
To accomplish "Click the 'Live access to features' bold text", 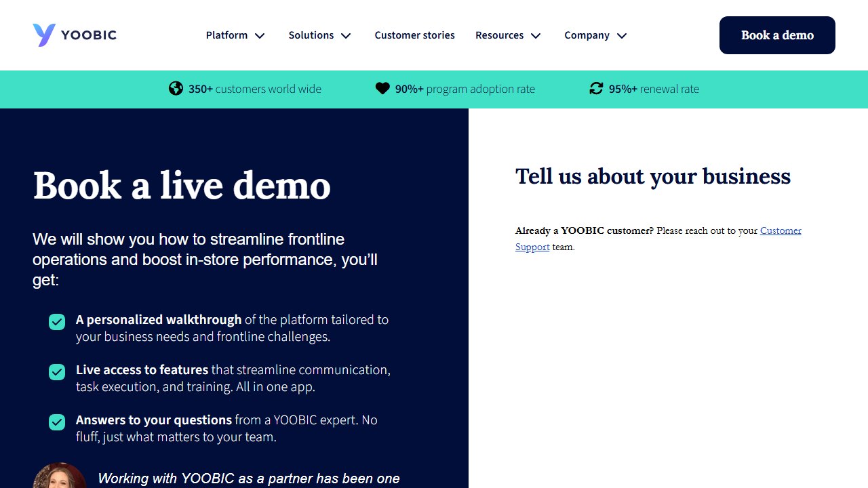I will pyautogui.click(x=142, y=369).
